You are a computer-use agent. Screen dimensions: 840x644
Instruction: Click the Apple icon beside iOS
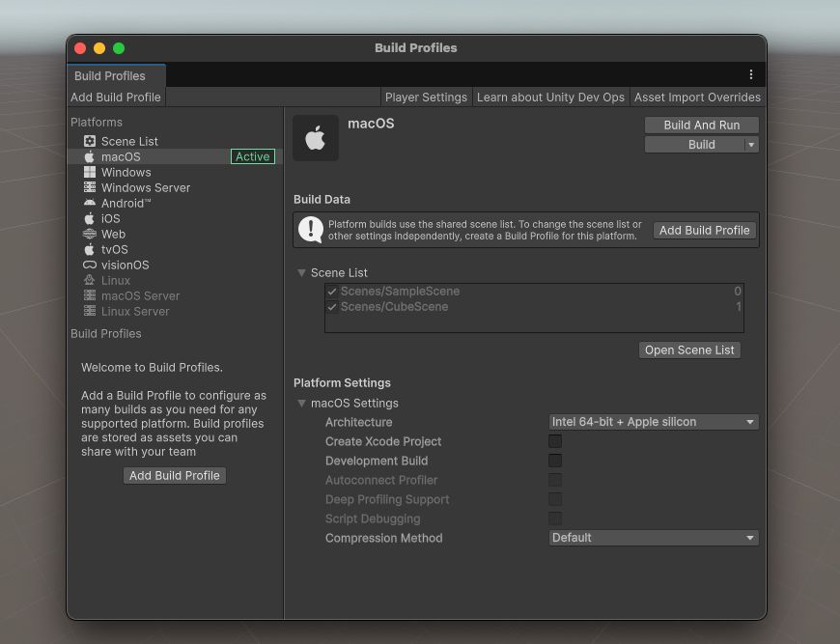90,218
